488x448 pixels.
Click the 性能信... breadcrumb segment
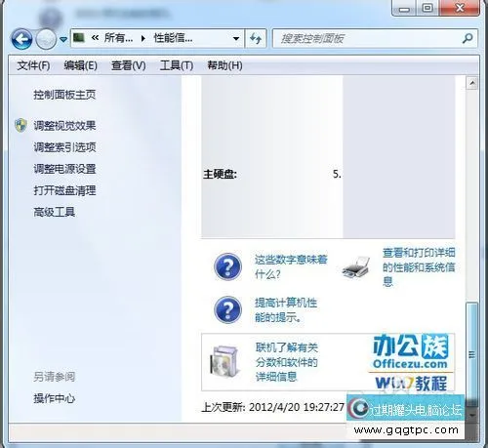[173, 38]
